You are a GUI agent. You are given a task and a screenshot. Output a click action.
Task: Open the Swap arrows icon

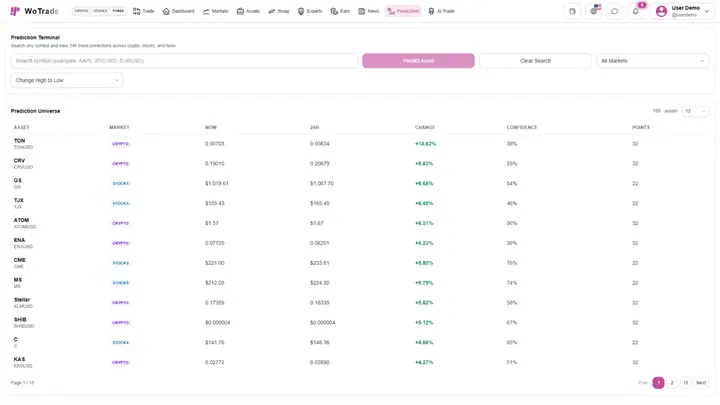(x=272, y=11)
